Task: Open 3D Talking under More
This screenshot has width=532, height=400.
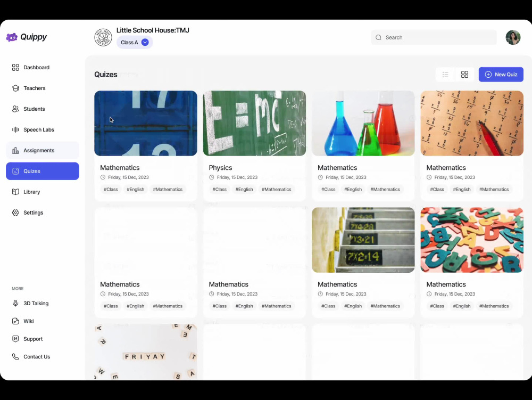Action: (x=43, y=303)
